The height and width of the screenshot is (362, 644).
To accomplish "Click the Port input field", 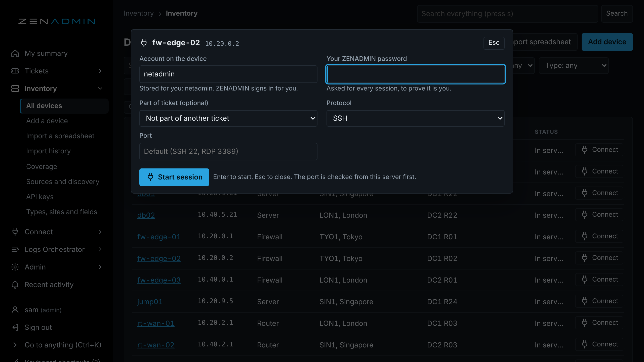I will (228, 152).
